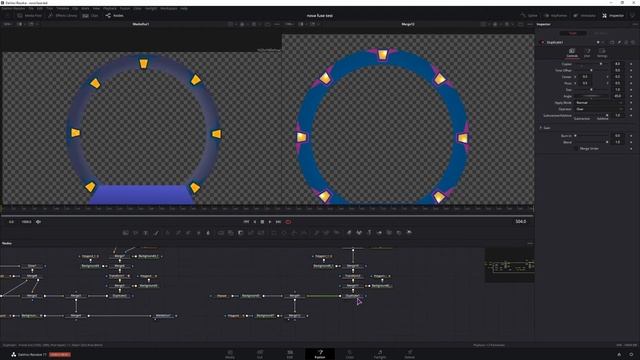Viewport: 640px width, 360px height.
Task: Add a Text+ node from the toolbar
Action: (x=146, y=233)
